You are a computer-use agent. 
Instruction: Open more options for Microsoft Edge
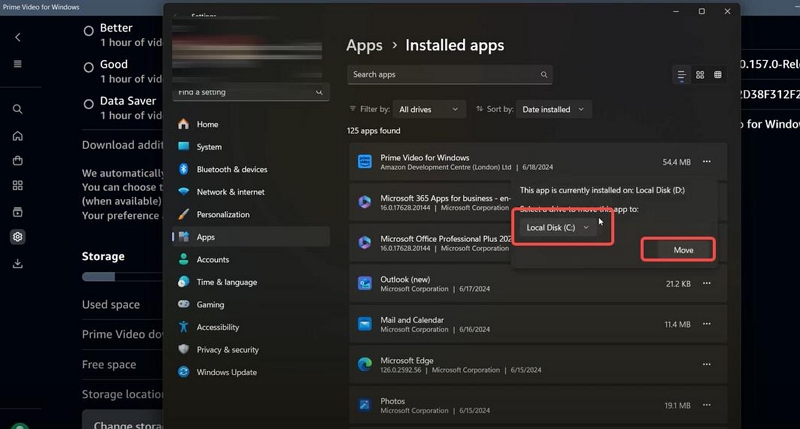(x=707, y=364)
